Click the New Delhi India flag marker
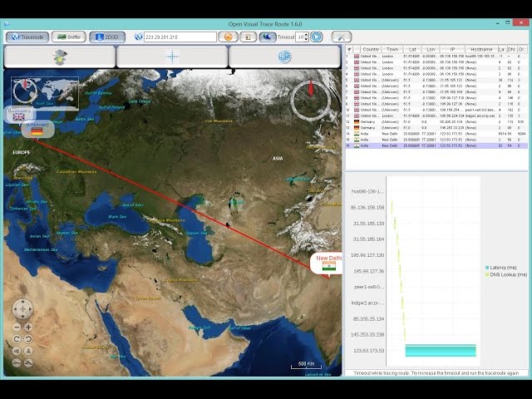 pos(327,264)
